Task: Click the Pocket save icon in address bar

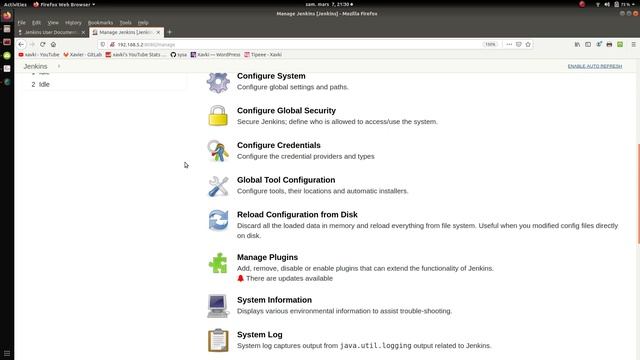Action: (518, 44)
